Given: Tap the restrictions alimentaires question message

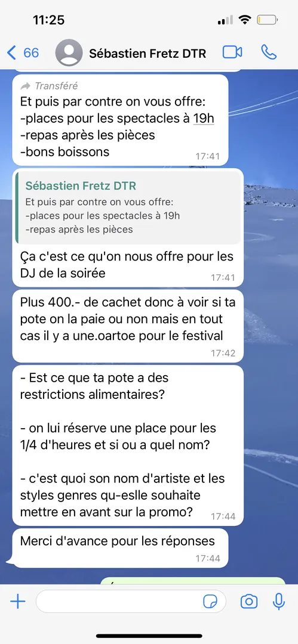Looking at the screenshot, I should [x=128, y=445].
